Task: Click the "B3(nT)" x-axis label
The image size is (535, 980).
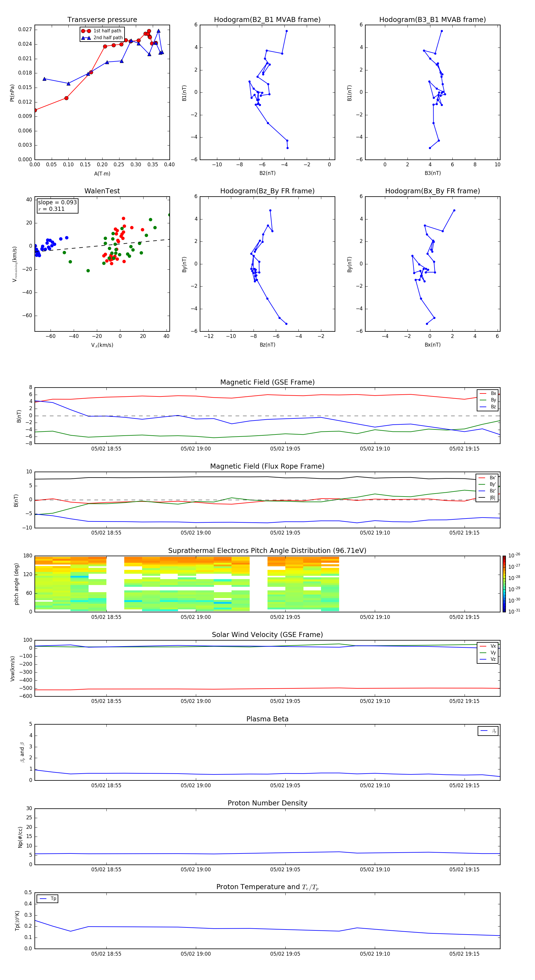Action: coord(432,173)
